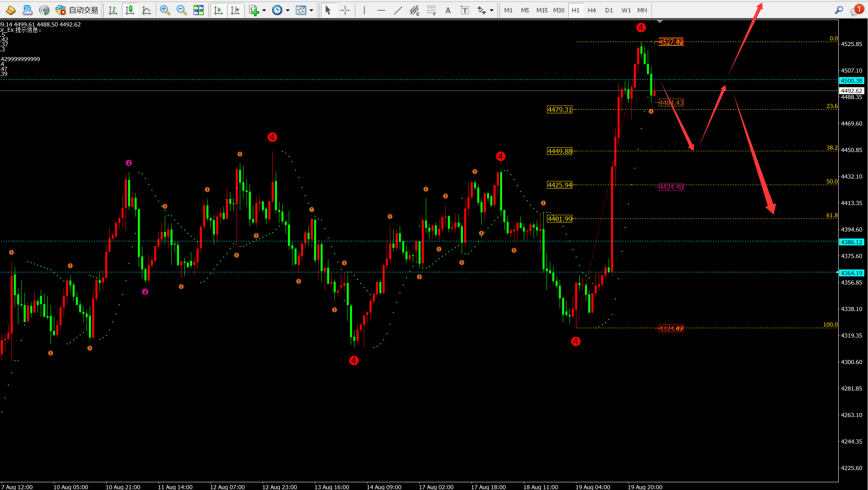Click the 38.2 Fibonacci level label
The height and width of the screenshot is (490, 868).
[832, 148]
